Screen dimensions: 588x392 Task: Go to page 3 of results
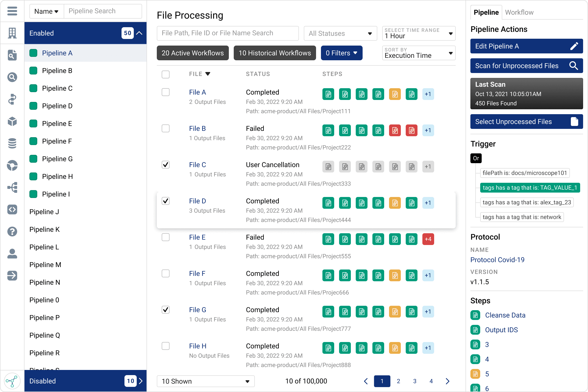point(415,381)
